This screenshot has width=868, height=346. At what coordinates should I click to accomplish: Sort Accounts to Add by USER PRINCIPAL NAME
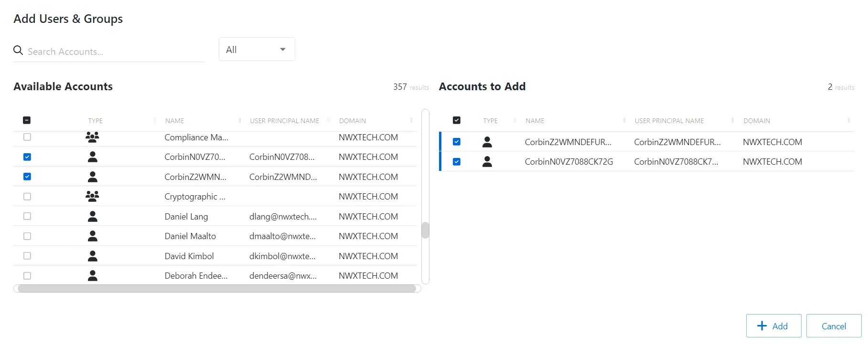coord(669,121)
